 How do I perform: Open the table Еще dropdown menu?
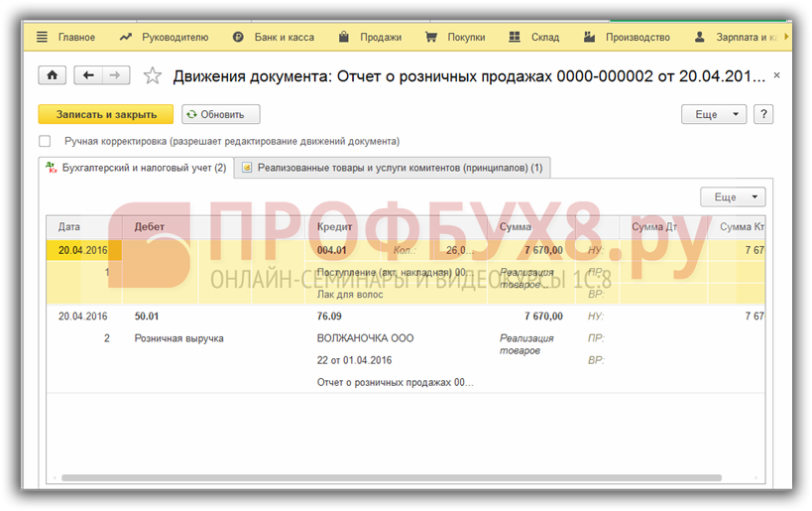733,196
